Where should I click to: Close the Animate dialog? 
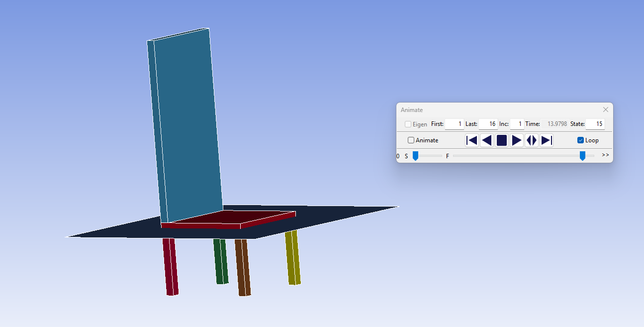tap(606, 109)
